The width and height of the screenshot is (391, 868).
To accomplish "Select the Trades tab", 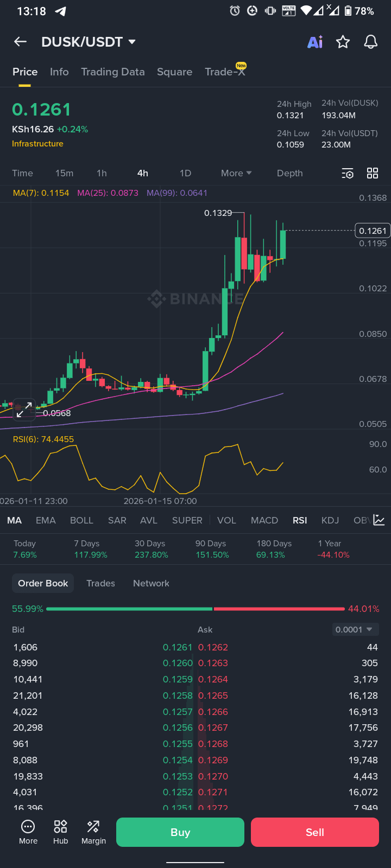I will tap(100, 583).
